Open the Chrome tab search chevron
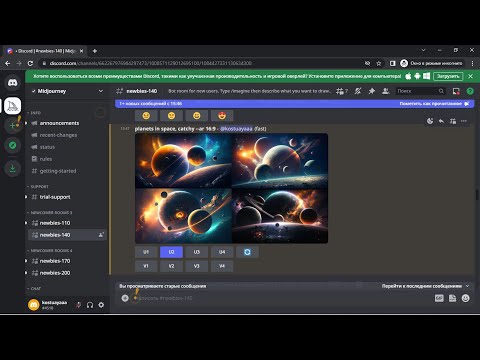 [423, 50]
